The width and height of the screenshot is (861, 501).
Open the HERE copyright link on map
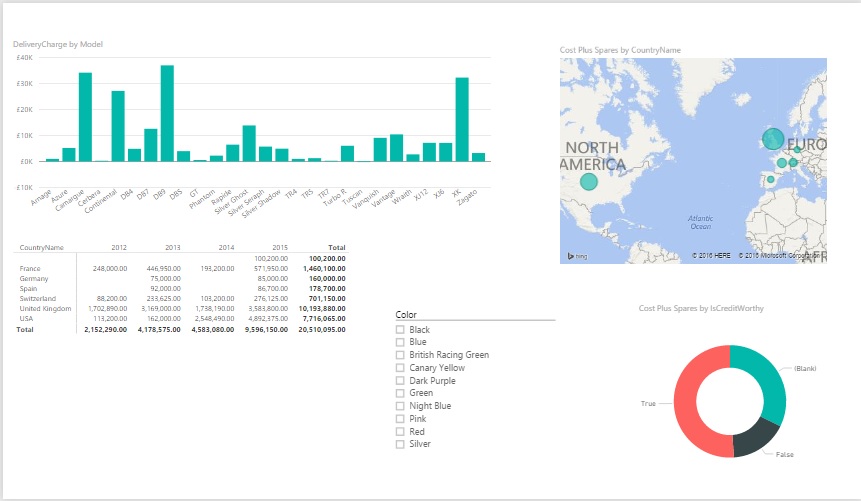714,257
